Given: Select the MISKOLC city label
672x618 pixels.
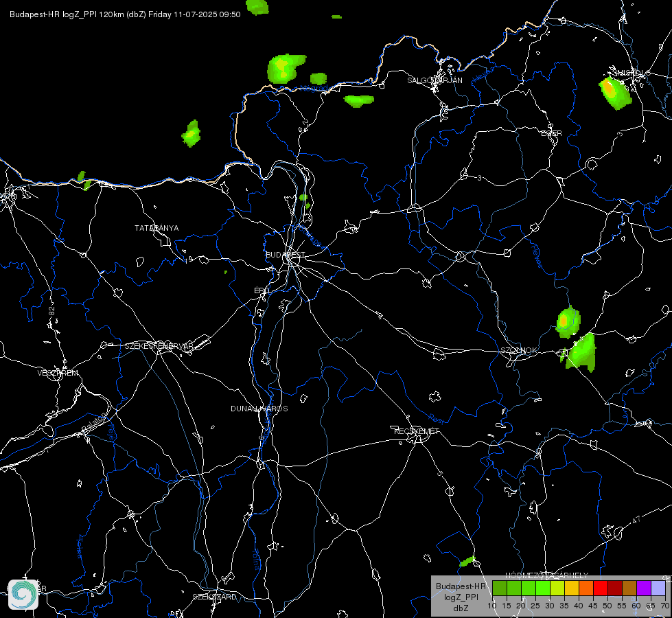Looking at the screenshot, I should (632, 73).
